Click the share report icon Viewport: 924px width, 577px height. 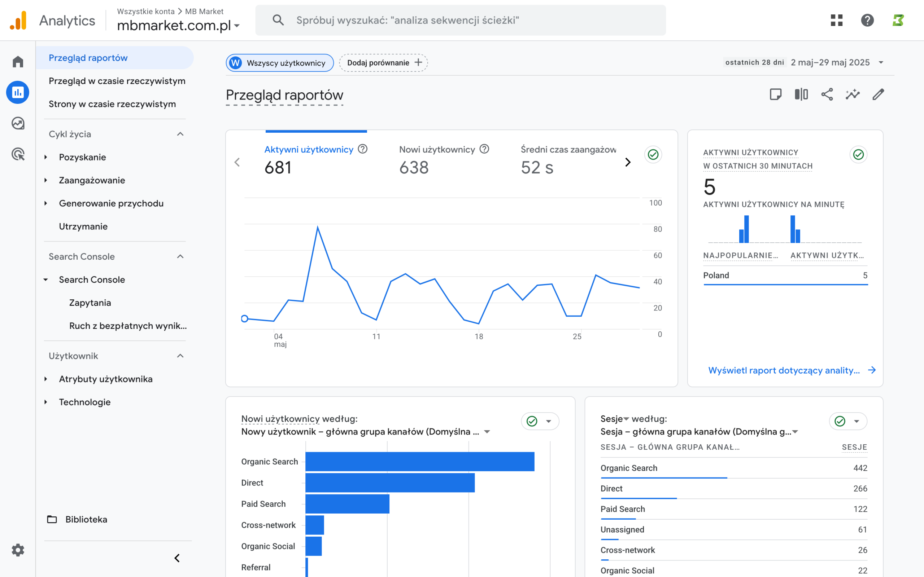click(827, 94)
